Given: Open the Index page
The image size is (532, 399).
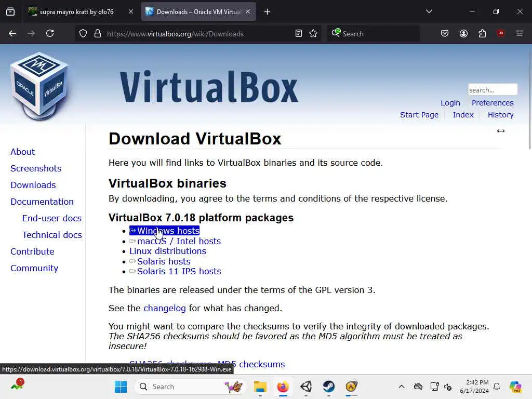Looking at the screenshot, I should [463, 115].
